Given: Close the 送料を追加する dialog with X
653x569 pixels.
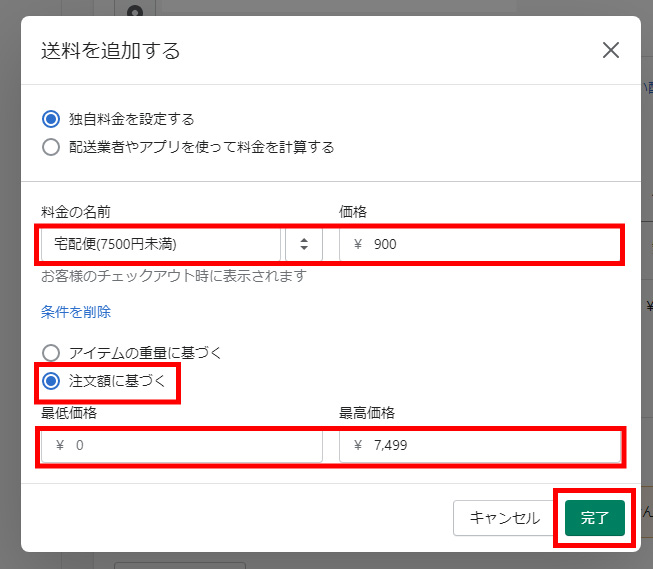Looking at the screenshot, I should point(611,50).
